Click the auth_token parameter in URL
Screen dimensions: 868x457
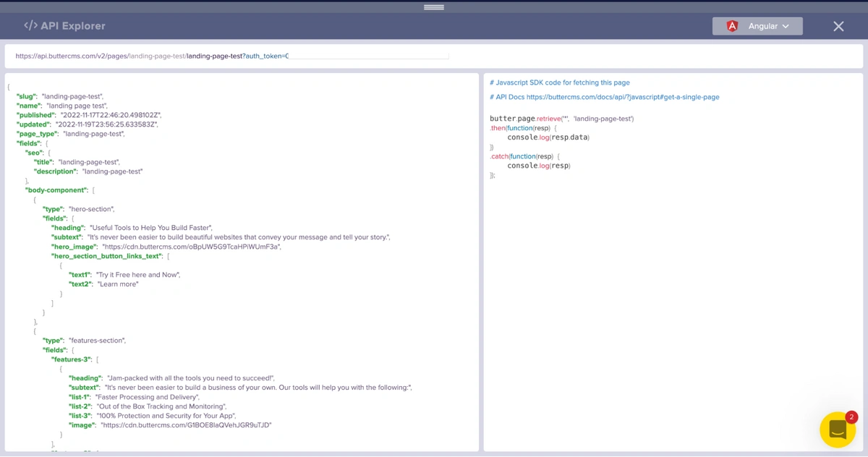click(265, 56)
